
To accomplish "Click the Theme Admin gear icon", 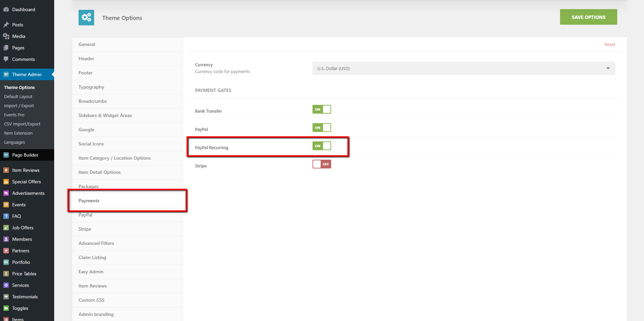I will (x=6, y=74).
